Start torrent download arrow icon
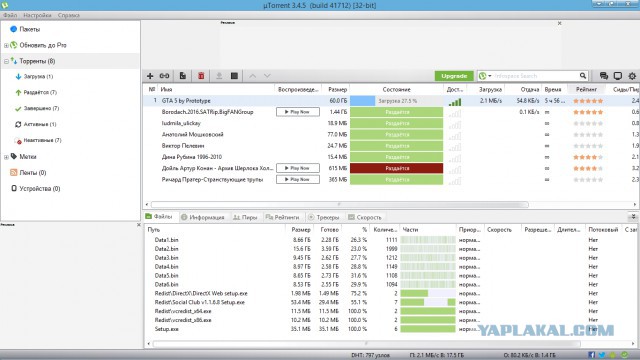640x360 pixels. (219, 76)
